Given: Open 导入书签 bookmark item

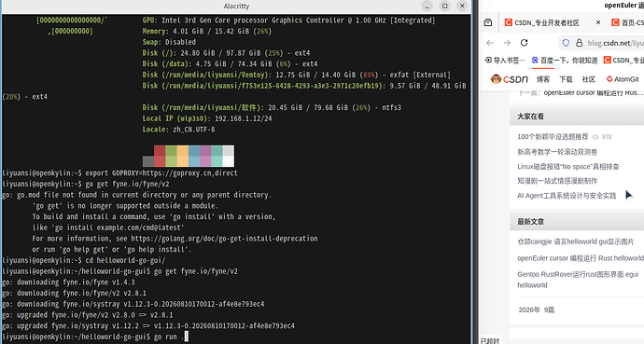Looking at the screenshot, I should pyautogui.click(x=505, y=61).
